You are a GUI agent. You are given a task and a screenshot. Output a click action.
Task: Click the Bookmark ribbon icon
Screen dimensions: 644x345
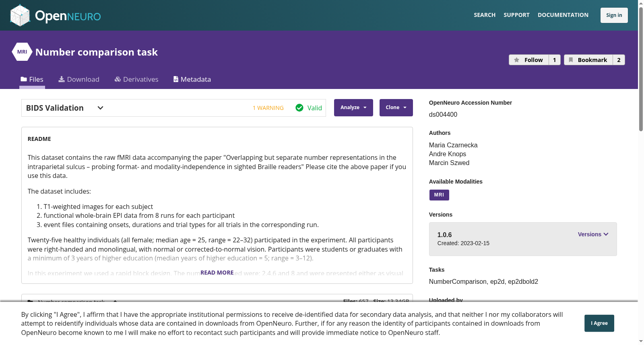tap(571, 60)
